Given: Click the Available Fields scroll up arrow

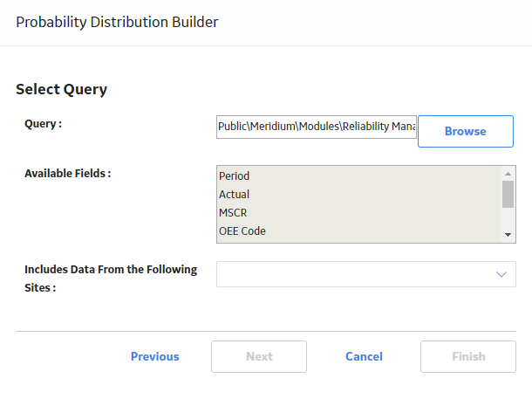Looking at the screenshot, I should point(508,174).
